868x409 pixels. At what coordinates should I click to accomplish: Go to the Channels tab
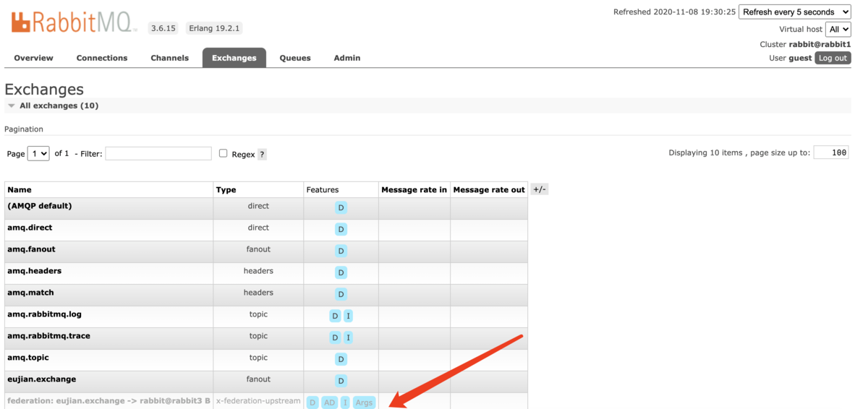pyautogui.click(x=170, y=58)
